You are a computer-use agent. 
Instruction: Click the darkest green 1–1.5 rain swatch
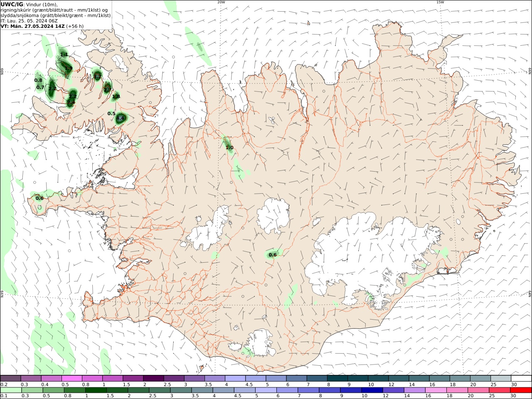point(96,390)
